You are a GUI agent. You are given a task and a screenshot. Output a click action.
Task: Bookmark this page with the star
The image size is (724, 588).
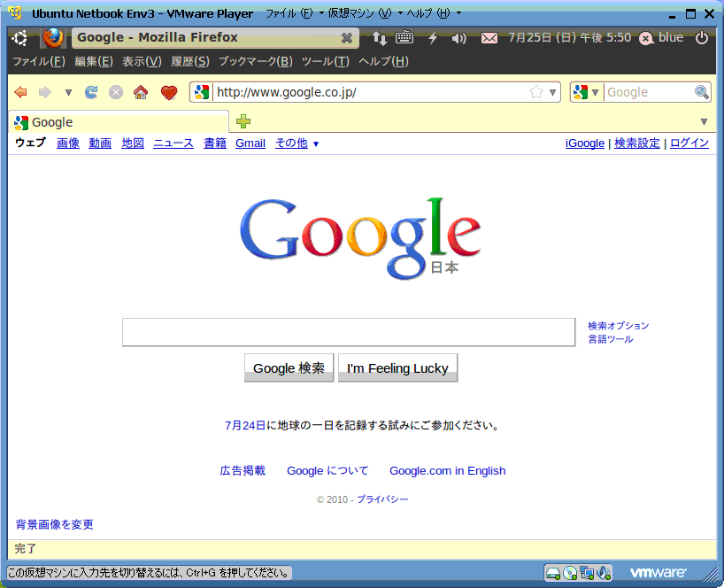(x=536, y=92)
